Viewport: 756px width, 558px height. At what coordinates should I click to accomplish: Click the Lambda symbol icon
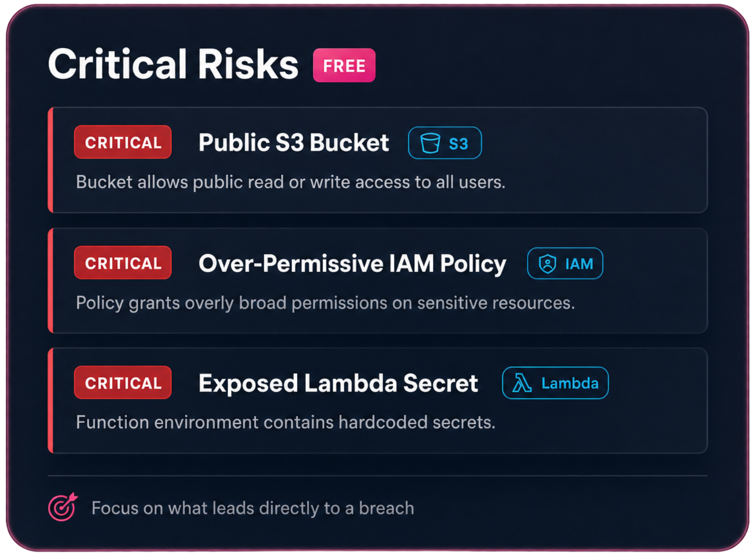[522, 383]
